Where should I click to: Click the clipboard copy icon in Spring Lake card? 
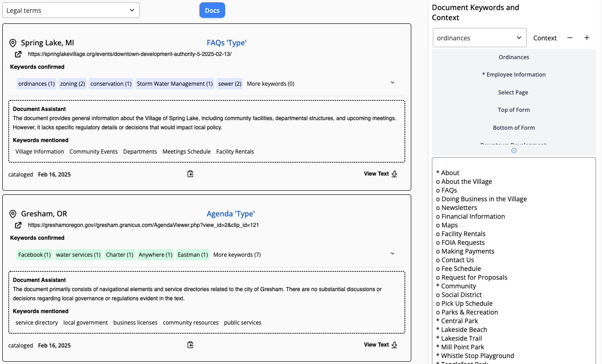click(x=190, y=174)
